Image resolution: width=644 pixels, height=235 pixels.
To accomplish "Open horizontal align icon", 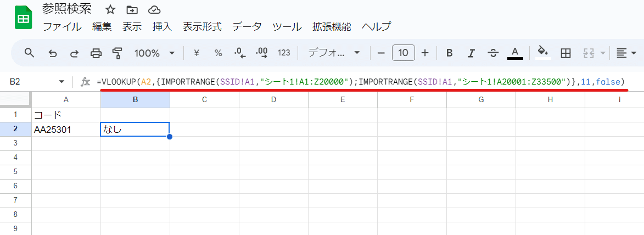I will point(621,53).
